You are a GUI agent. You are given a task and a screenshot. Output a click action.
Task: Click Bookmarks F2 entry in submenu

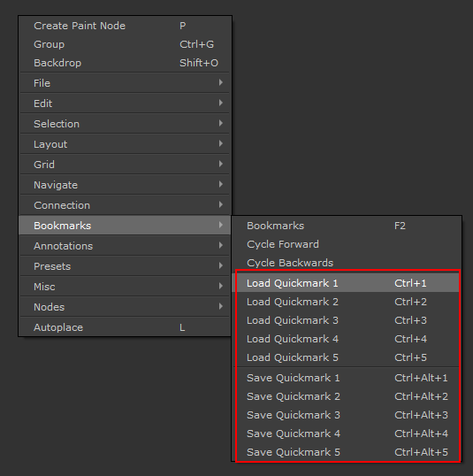[347, 226]
